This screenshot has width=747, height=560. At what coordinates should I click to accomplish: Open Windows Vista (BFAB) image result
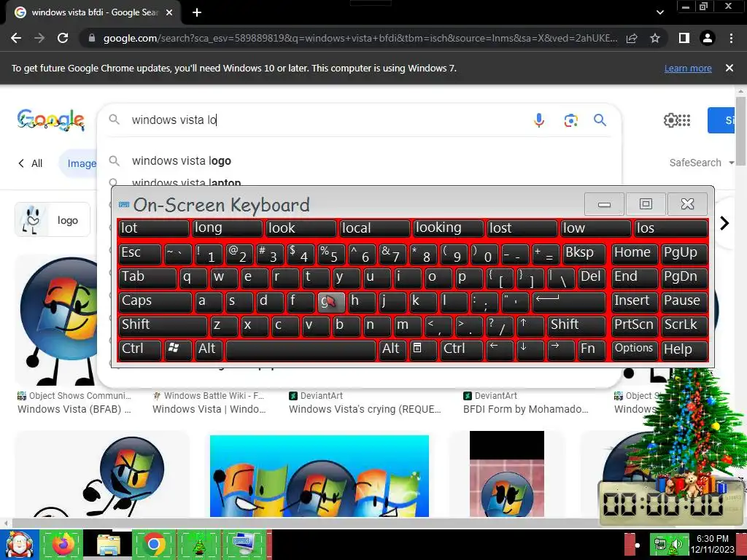(x=74, y=410)
